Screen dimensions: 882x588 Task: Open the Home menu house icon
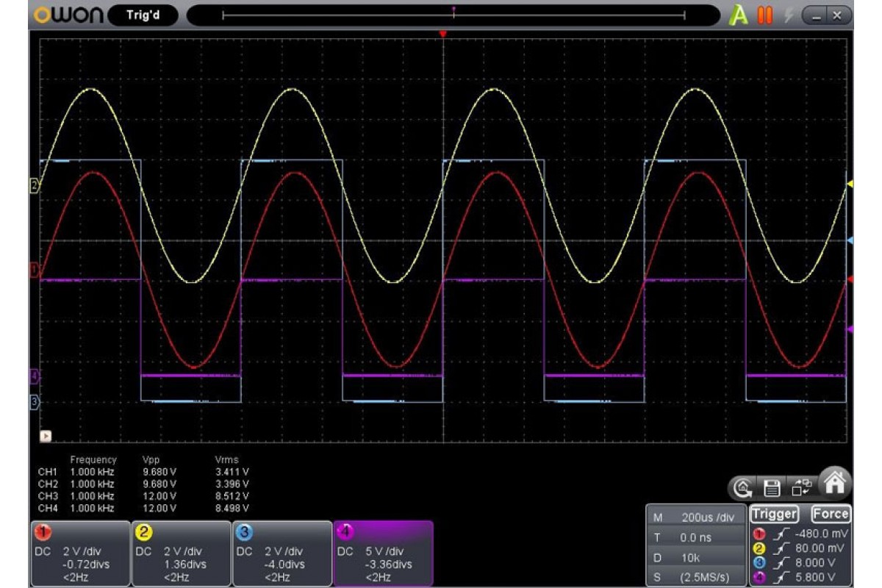(834, 483)
